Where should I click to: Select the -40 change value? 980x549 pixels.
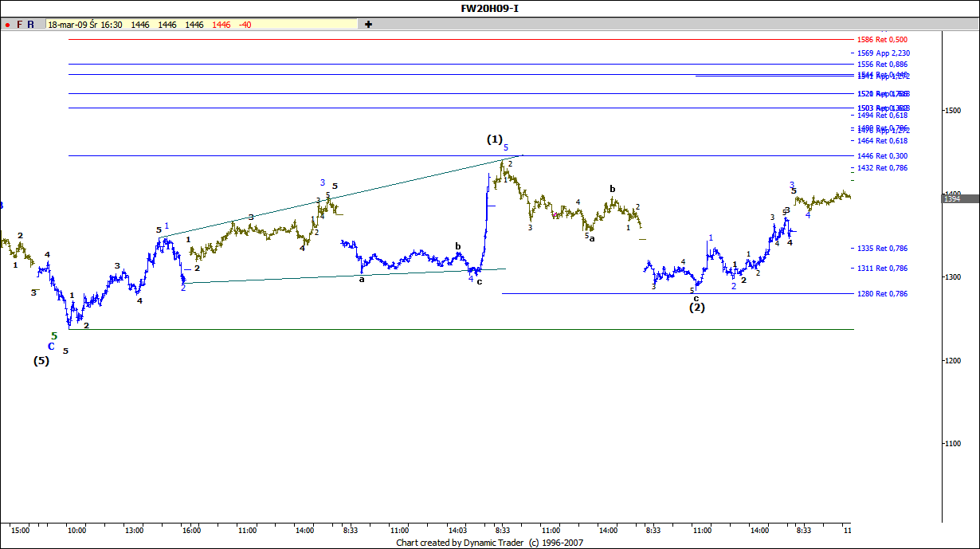tap(245, 25)
